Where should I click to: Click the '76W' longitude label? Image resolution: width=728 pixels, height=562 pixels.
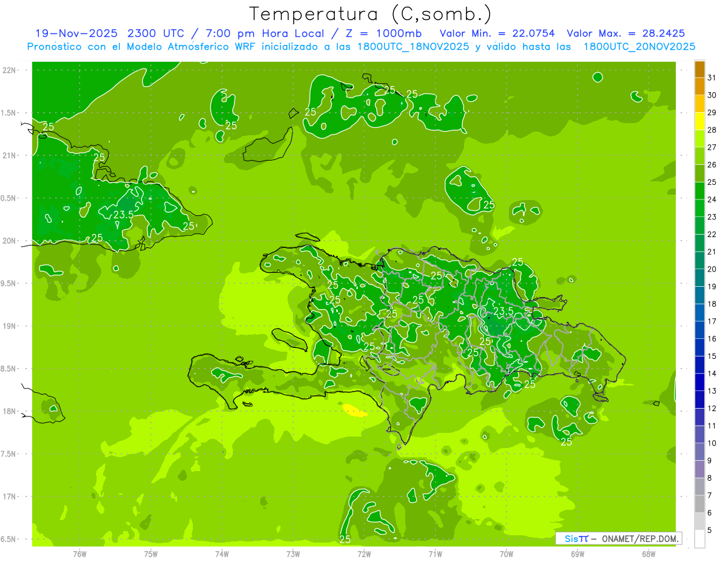point(79,554)
